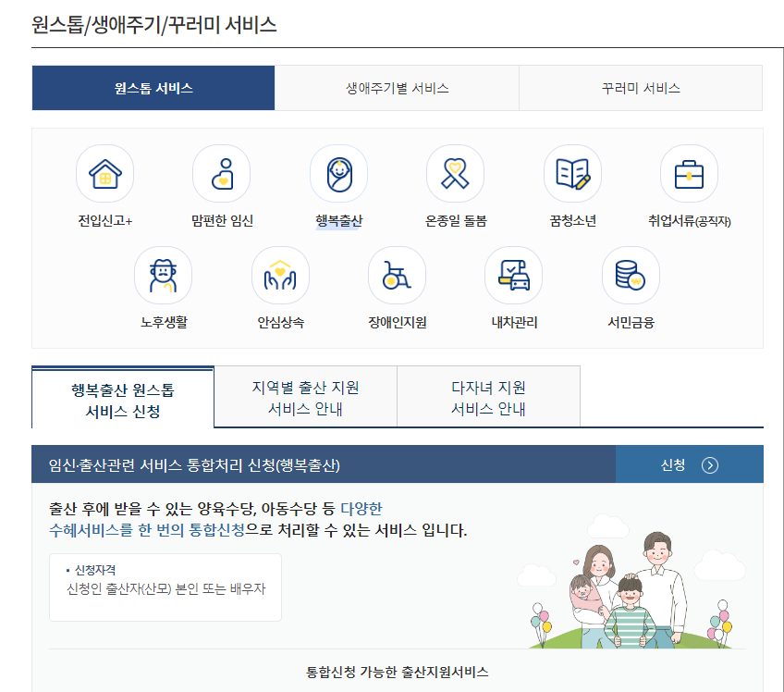Select the 전입신고+ service icon
The height and width of the screenshot is (692, 784).
tap(104, 173)
